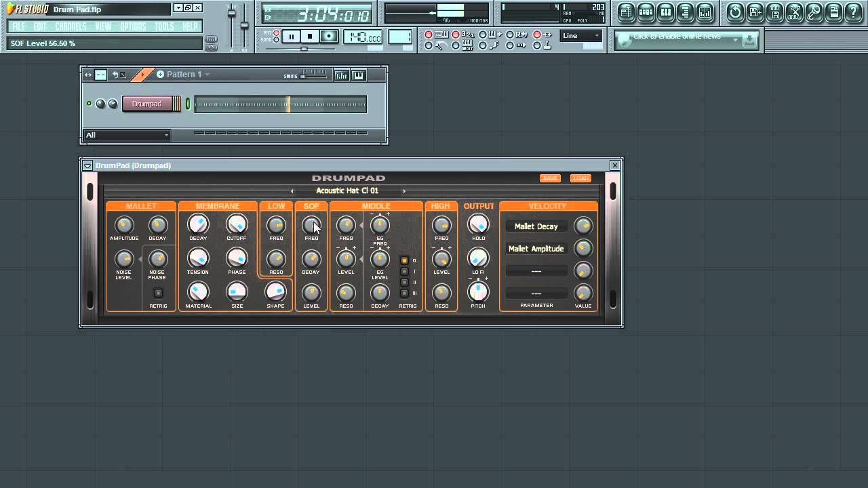This screenshot has height=488, width=868.
Task: Open the playlist window icon
Action: 626,12
